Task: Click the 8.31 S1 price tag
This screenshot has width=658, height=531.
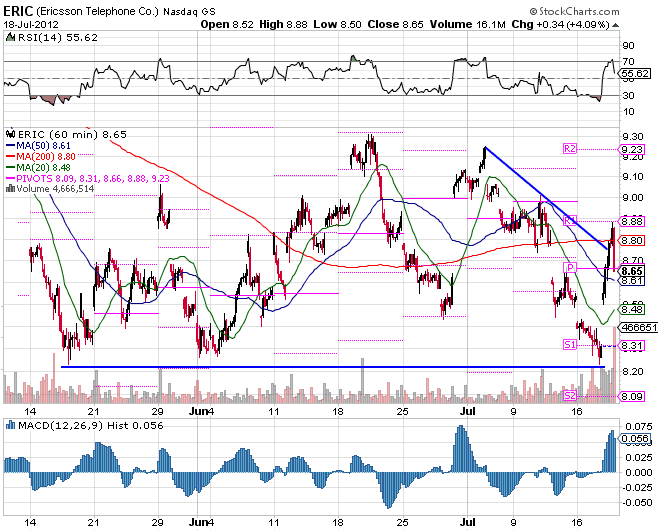Action: [x=632, y=346]
